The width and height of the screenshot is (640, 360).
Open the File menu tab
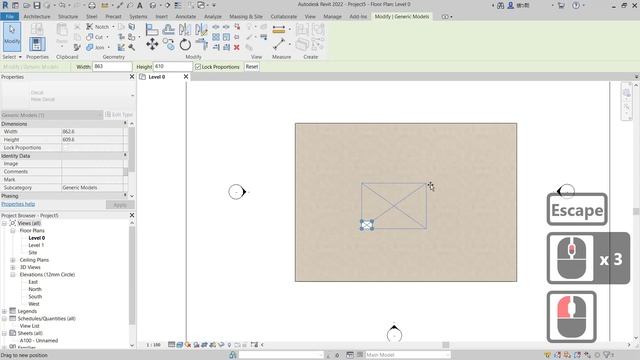pyautogui.click(x=9, y=16)
